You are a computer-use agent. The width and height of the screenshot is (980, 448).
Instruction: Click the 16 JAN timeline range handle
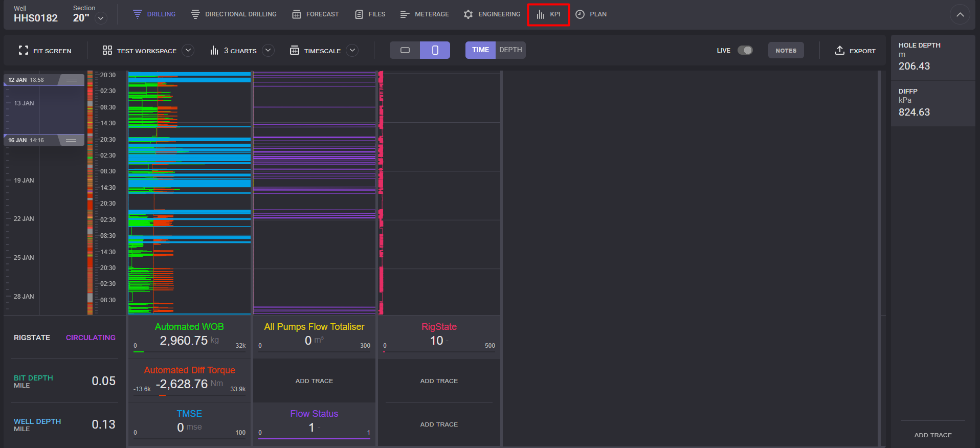click(71, 140)
